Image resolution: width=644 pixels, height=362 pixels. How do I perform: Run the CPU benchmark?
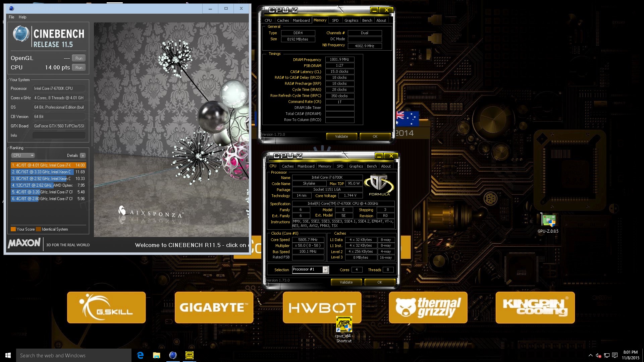[79, 67]
